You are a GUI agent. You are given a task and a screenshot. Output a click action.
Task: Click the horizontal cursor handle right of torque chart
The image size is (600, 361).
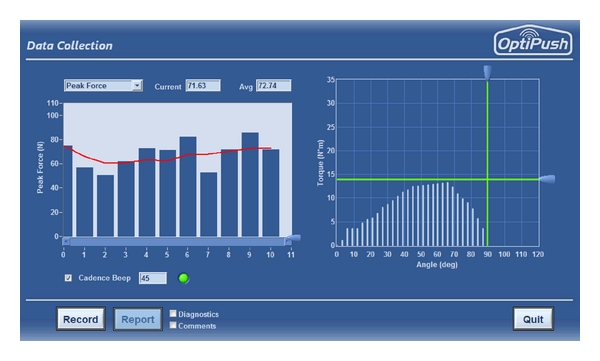pos(547,179)
